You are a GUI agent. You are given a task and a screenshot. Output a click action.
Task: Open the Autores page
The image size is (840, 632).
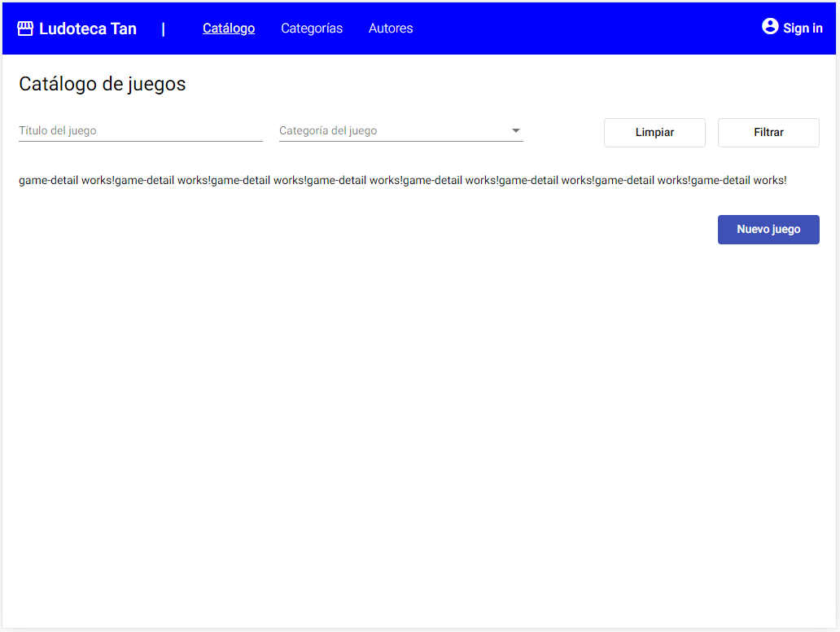[391, 28]
